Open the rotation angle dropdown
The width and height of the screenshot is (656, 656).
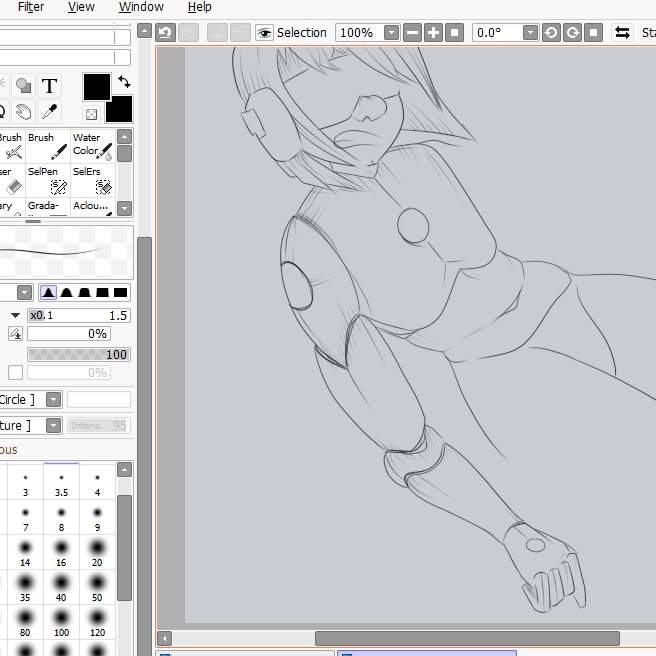click(530, 33)
